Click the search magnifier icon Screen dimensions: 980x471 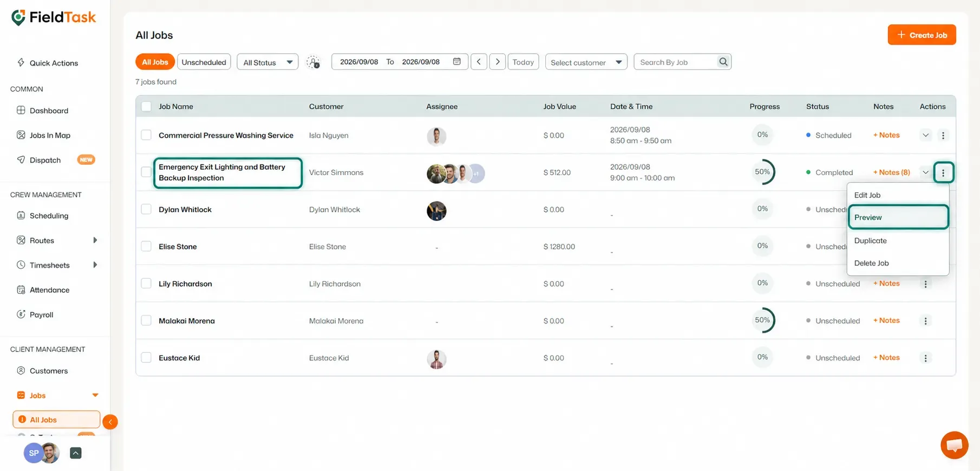tap(723, 62)
